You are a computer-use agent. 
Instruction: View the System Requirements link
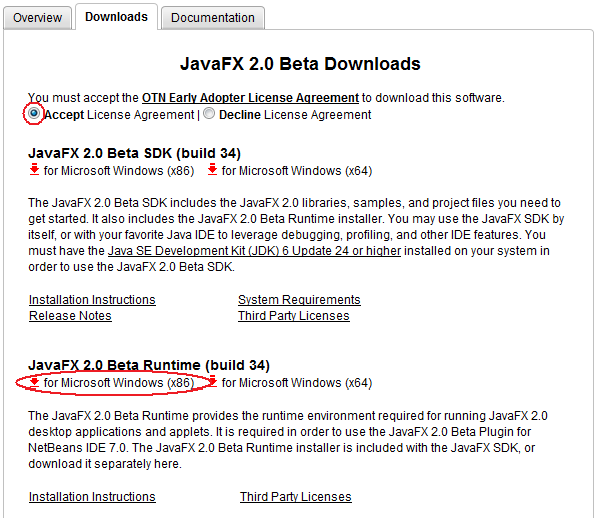click(299, 300)
